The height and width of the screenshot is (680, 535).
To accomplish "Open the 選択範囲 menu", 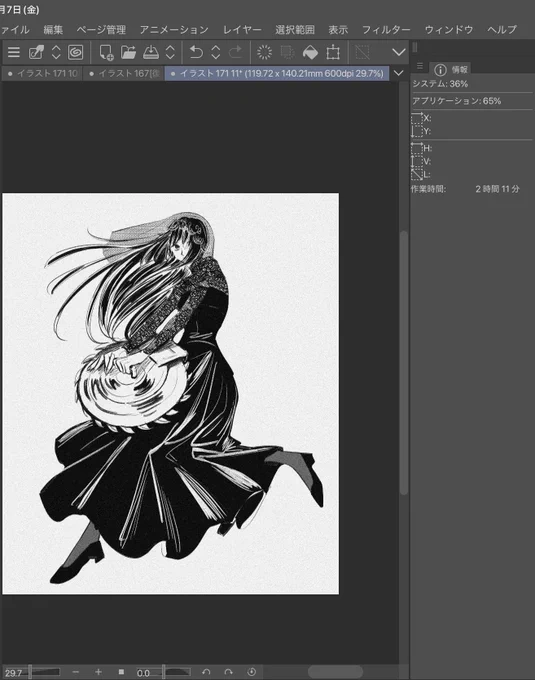I will (x=295, y=29).
